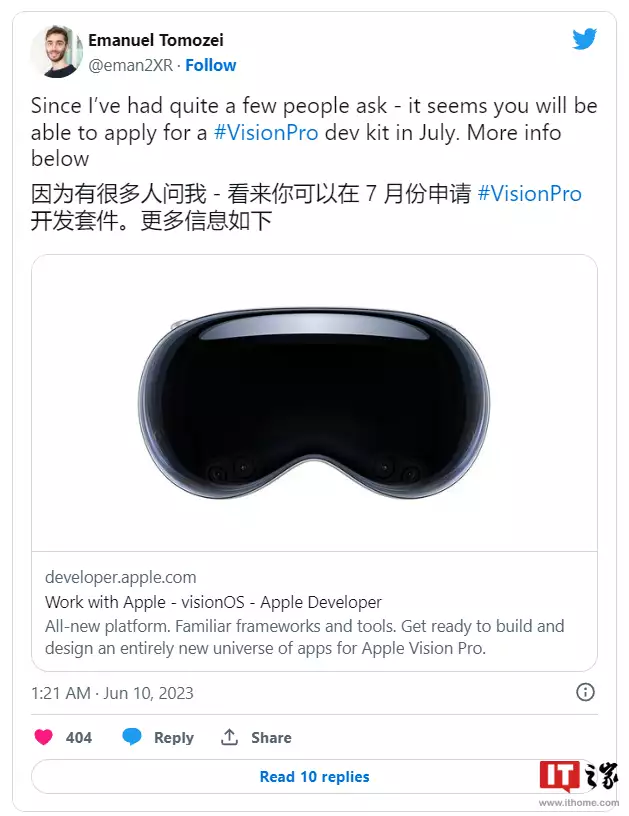Read 10 replies on the tweet
Viewport: 629px width, 816px height.
tap(314, 776)
